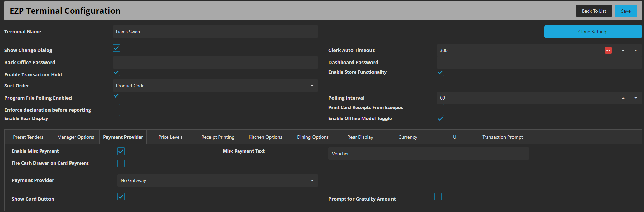Enable Enforce declaration before reporting
The image size is (644, 212).
coord(116,108)
